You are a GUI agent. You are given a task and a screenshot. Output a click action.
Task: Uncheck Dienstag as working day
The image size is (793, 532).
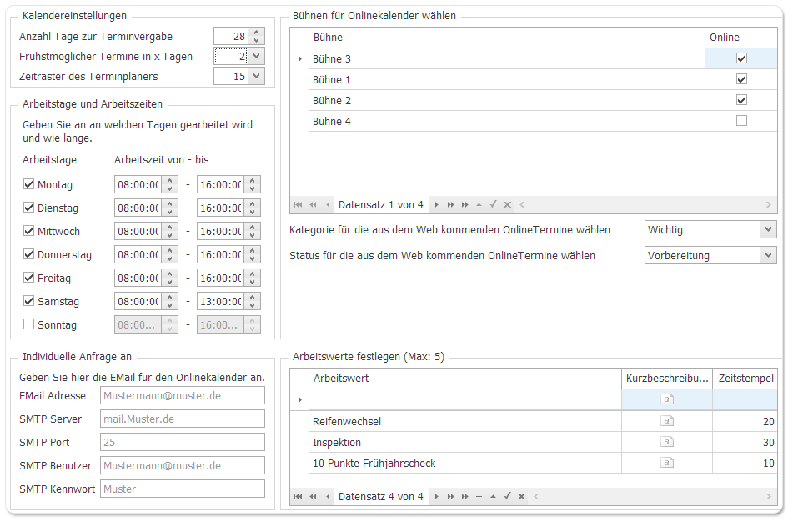click(29, 208)
